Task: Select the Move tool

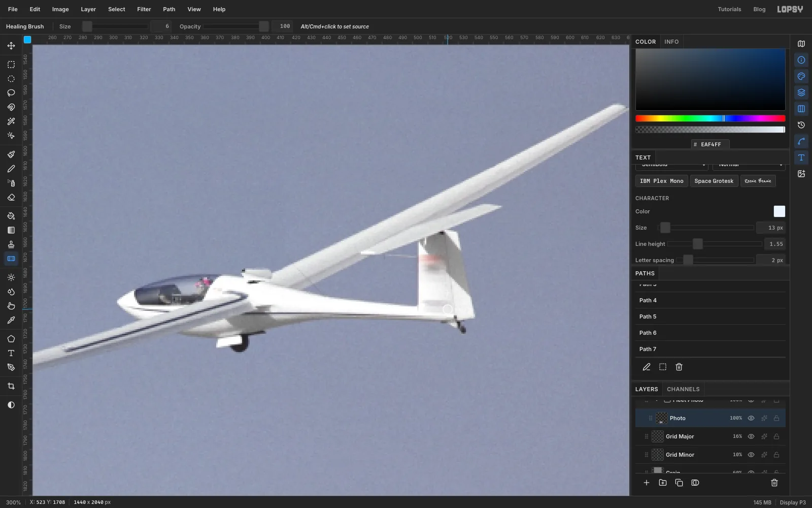Action: pos(11,46)
